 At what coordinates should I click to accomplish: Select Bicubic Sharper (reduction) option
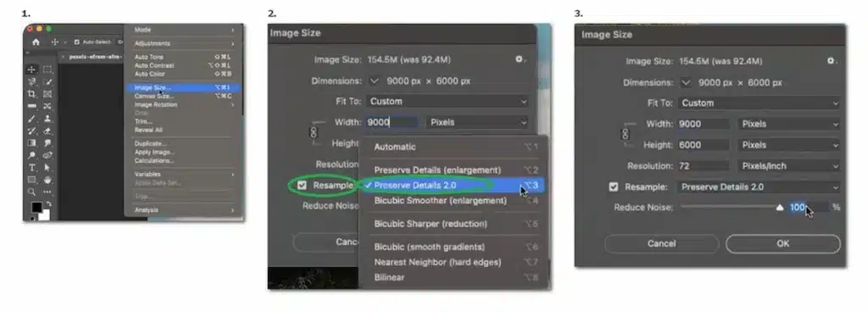point(431,224)
